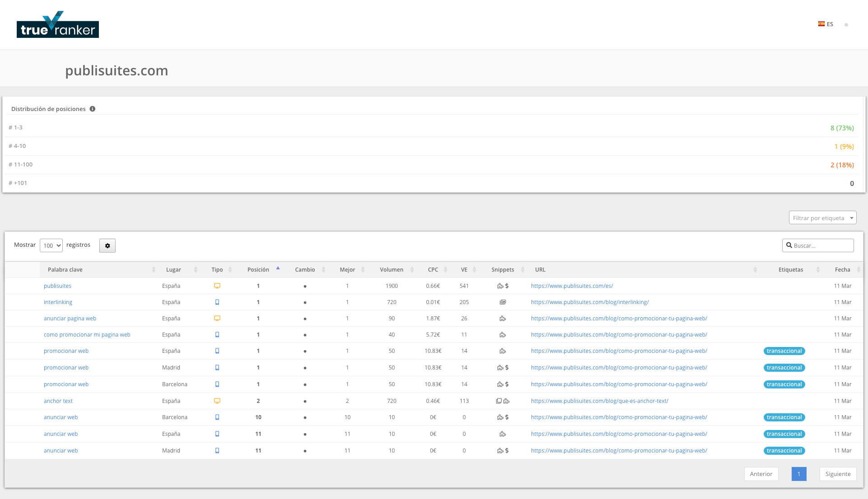Focus the Buscar search field
The height and width of the screenshot is (499, 868).
tap(822, 245)
